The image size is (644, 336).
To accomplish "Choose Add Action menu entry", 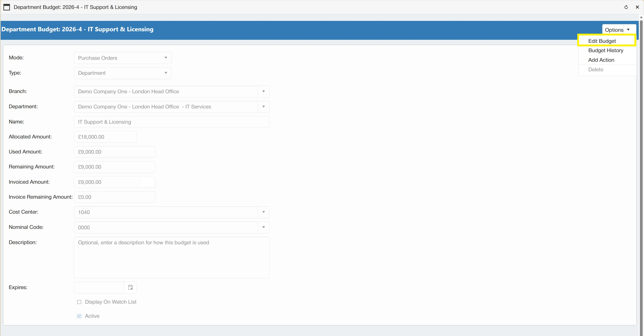I will tap(607, 60).
